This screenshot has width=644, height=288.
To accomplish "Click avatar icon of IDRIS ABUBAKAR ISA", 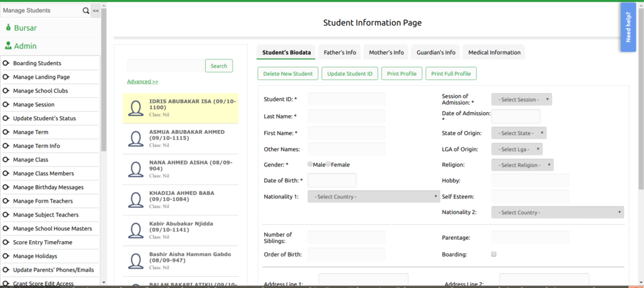I will 136,108.
